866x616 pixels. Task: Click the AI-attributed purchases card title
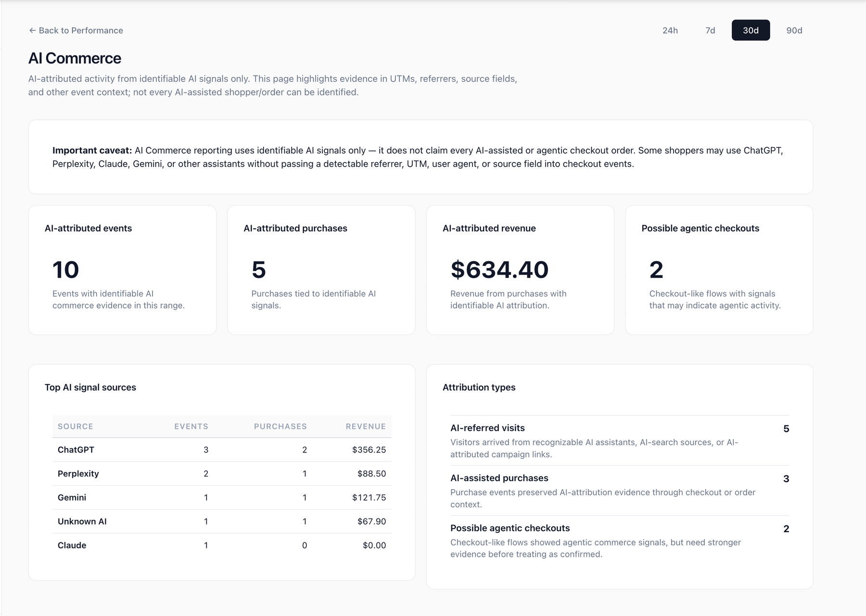295,228
